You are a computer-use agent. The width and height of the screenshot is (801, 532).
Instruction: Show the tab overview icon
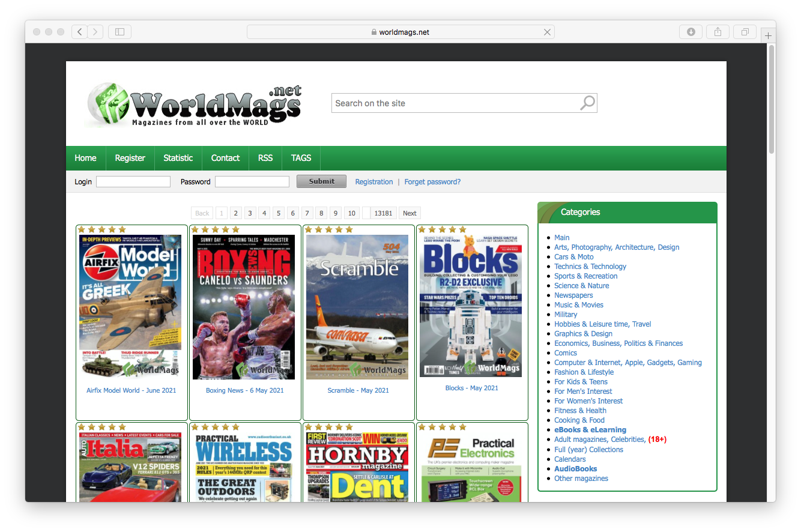pyautogui.click(x=745, y=32)
